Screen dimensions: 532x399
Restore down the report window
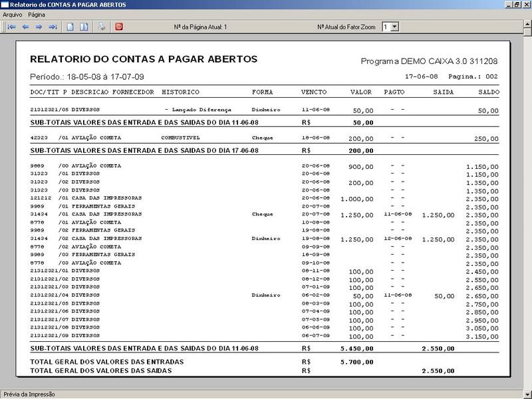pos(517,5)
